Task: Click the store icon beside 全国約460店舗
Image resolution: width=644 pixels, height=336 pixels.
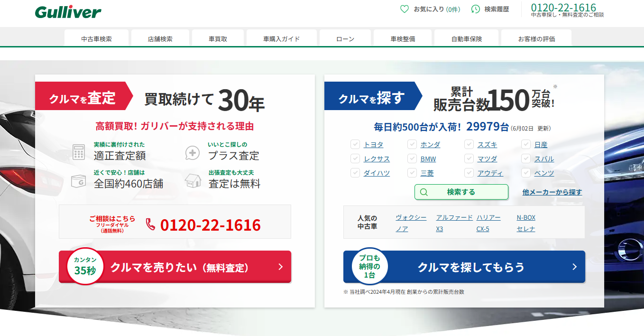Action: 78,181
